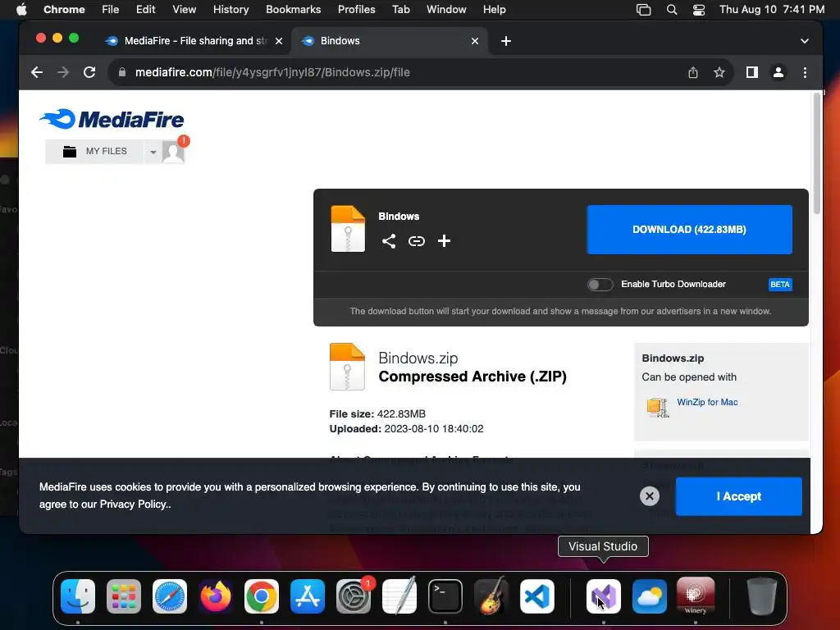Open GarageBand from the Dock
This screenshot has height=630, width=840.
(x=491, y=596)
